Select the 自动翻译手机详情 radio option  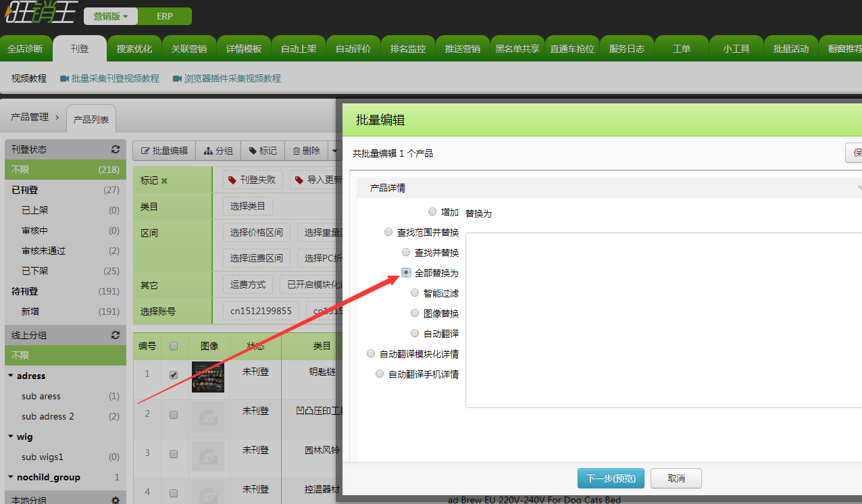[380, 374]
